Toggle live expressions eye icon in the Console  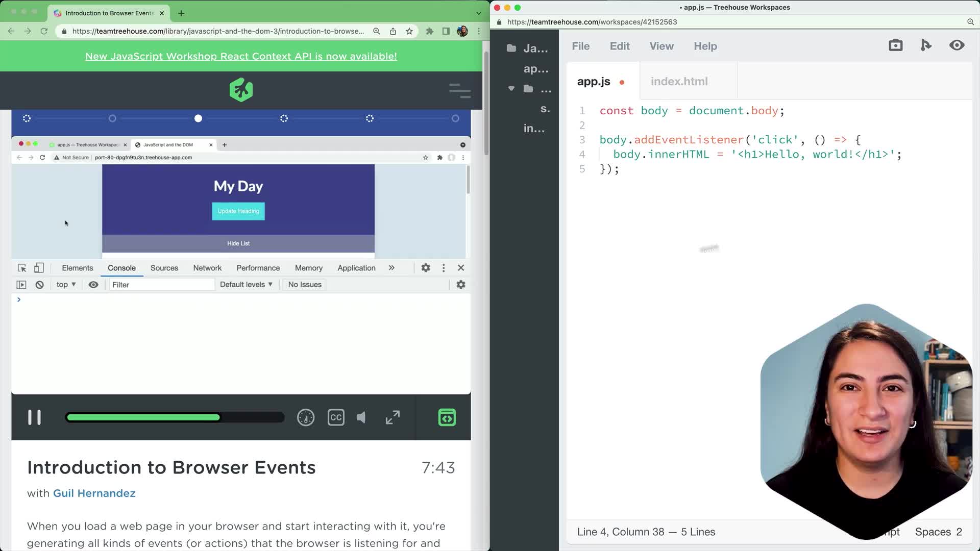[93, 285]
